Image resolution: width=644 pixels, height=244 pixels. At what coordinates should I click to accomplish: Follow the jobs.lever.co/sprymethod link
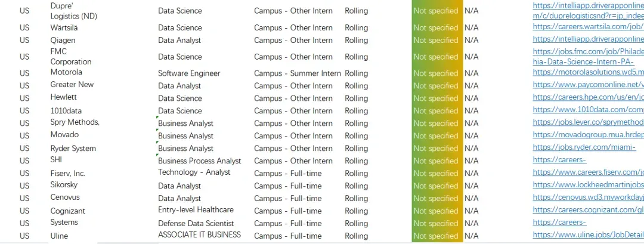click(588, 122)
